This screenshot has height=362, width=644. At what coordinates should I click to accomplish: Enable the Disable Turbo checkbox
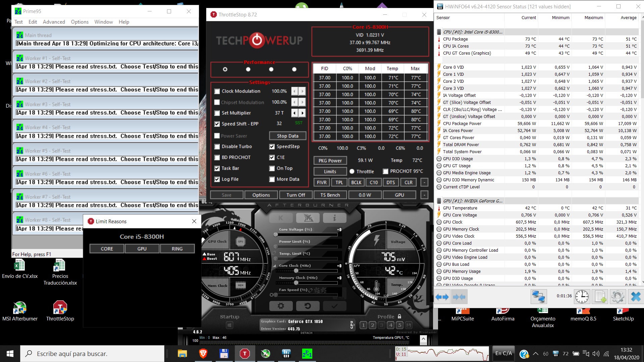pyautogui.click(x=217, y=147)
